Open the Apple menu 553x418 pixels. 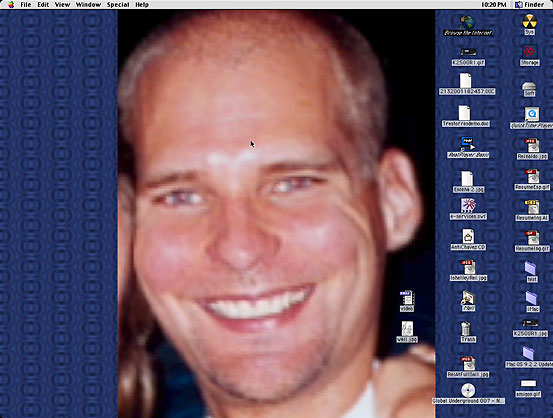(x=11, y=5)
